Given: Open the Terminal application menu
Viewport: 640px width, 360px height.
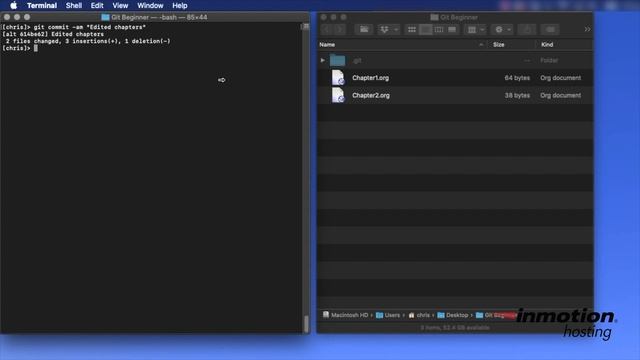Looking at the screenshot, I should tap(42, 5).
